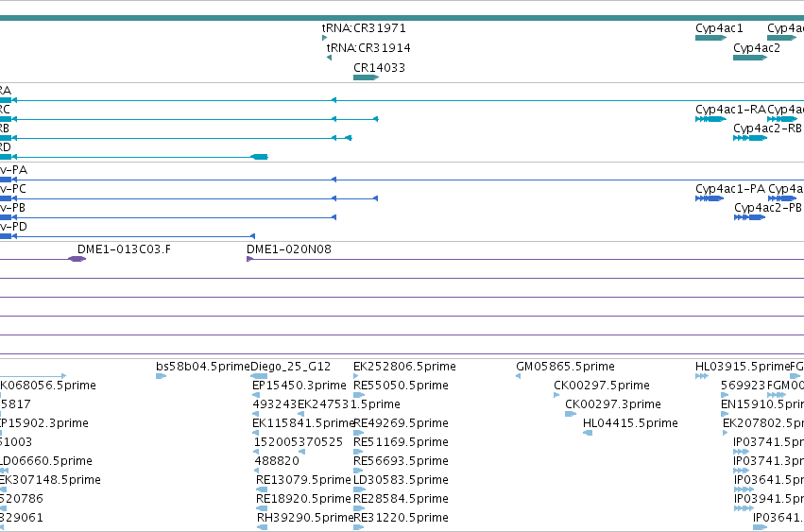Select the v-PD coding sequence label
The height and width of the screenshot is (532, 804).
tap(13, 227)
